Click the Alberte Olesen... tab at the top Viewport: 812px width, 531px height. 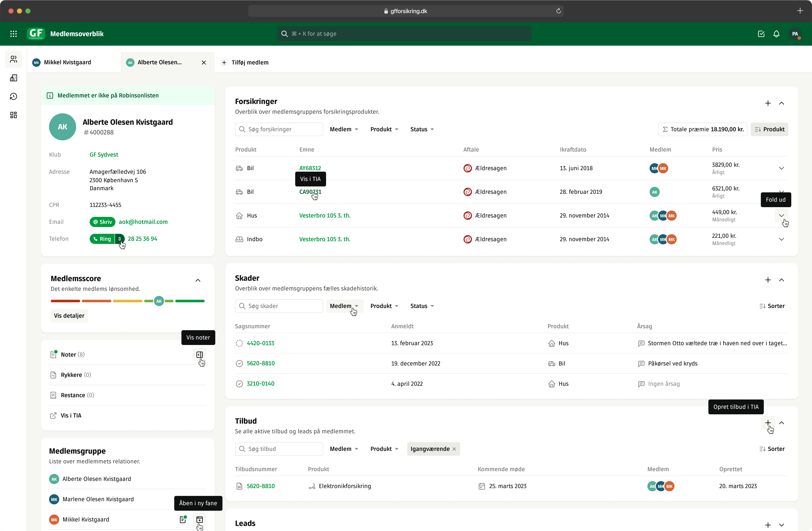pos(160,62)
